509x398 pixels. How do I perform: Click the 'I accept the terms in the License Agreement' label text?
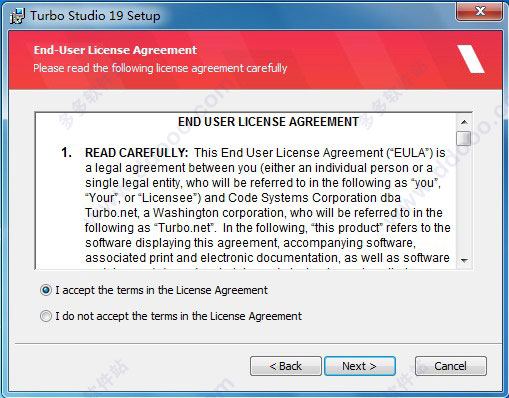point(161,290)
